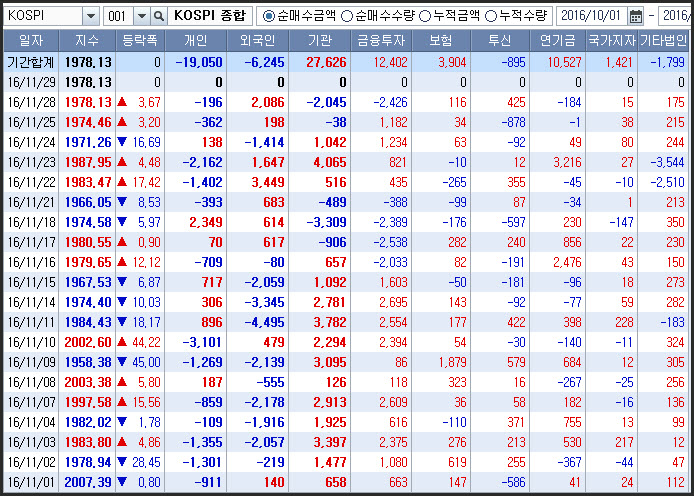The height and width of the screenshot is (496, 694).
Task: Click the 보험 column header
Action: point(441,41)
